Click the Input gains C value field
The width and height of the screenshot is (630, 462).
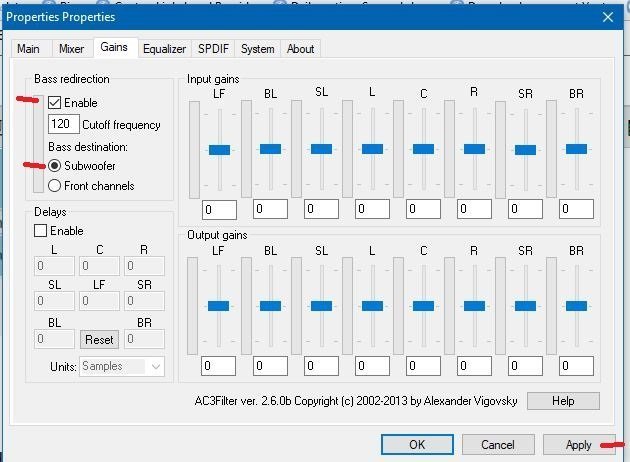pos(423,209)
